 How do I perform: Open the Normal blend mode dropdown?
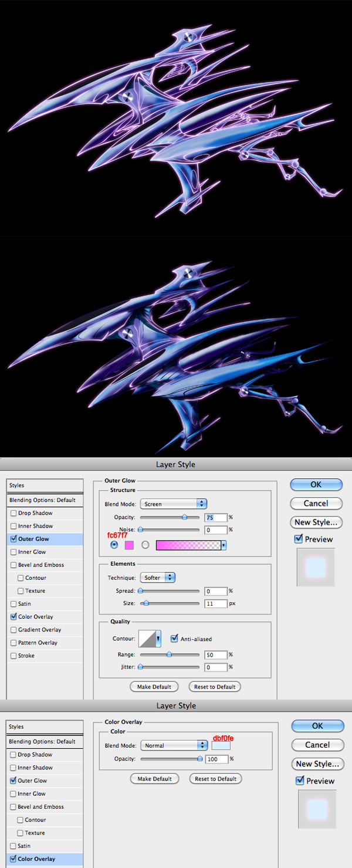174,746
